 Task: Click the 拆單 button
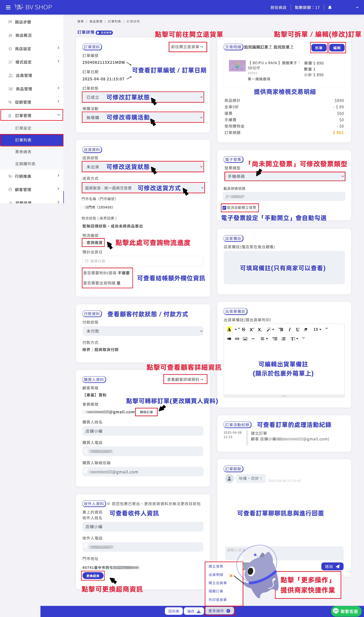point(319,48)
